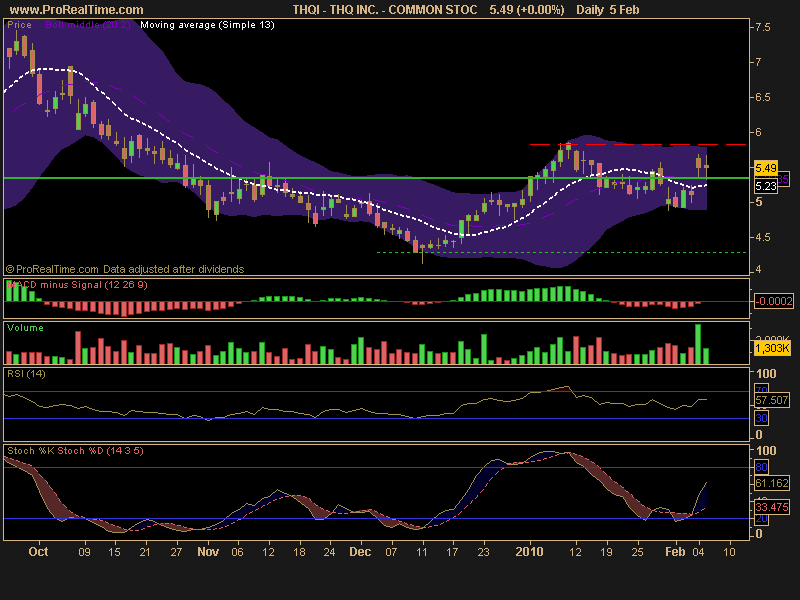
Task: Select the yellow 5.49 last price tag
Action: coord(765,168)
